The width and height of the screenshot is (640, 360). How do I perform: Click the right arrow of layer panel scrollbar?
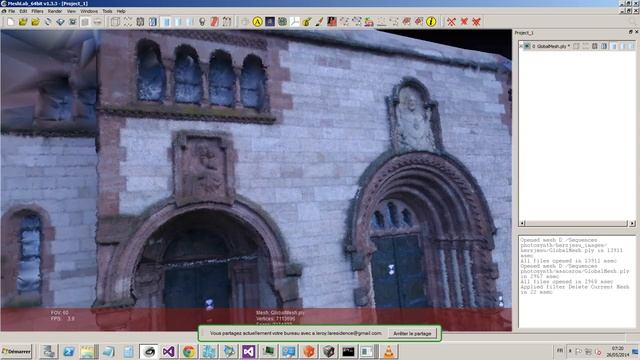(632, 223)
